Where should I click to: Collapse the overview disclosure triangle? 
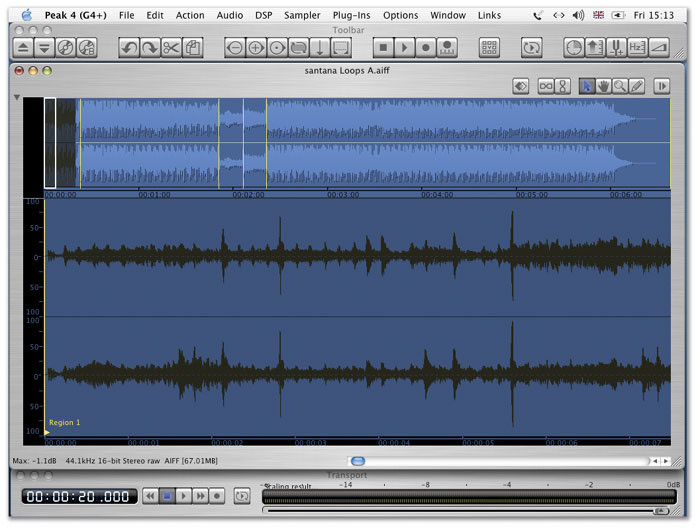pos(17,97)
